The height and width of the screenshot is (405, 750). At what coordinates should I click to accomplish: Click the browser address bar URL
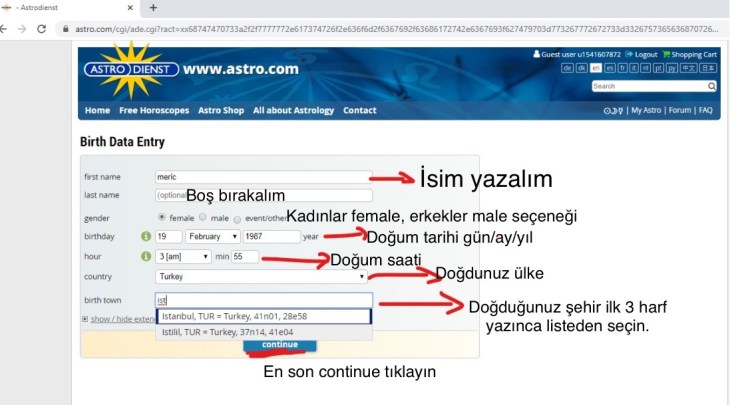click(x=397, y=29)
